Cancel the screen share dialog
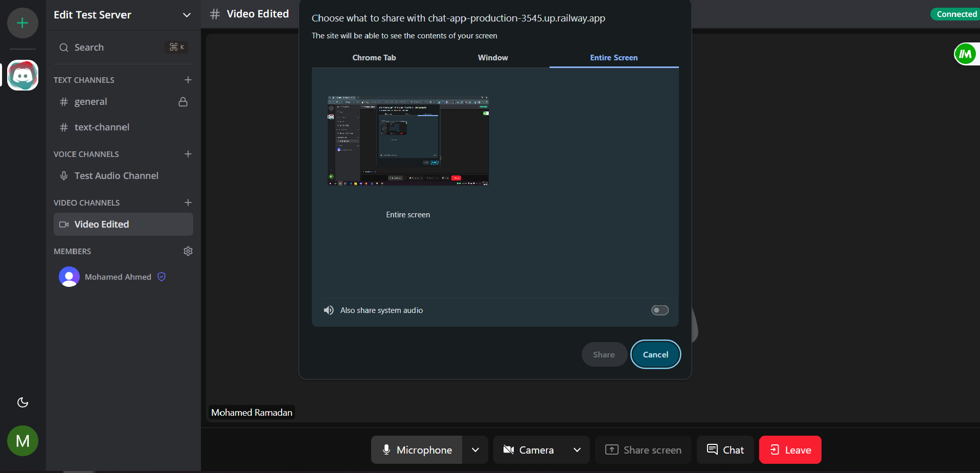Screen dimensions: 980x473 (655, 354)
